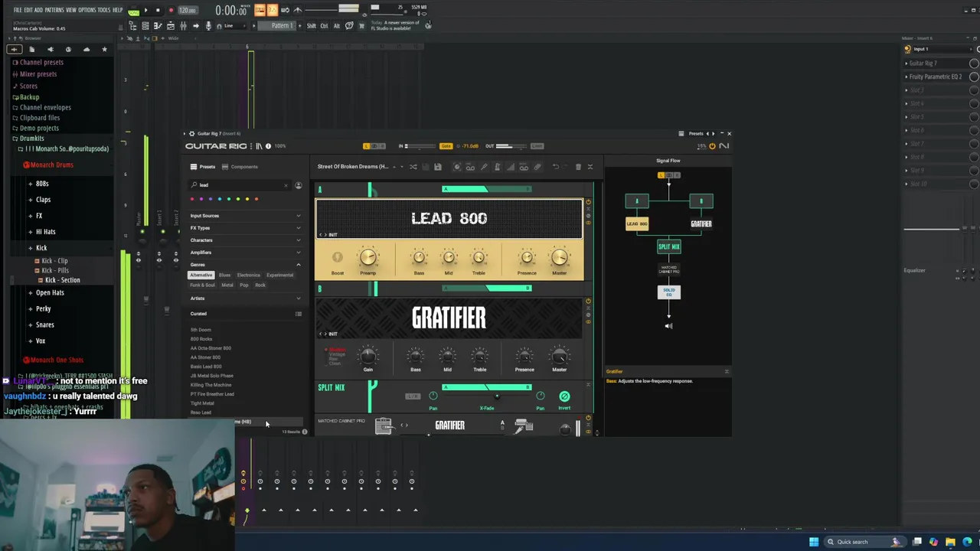This screenshot has height=551, width=980.
Task: Shuffle presets in Guitar Rig toolbar
Action: coord(413,167)
